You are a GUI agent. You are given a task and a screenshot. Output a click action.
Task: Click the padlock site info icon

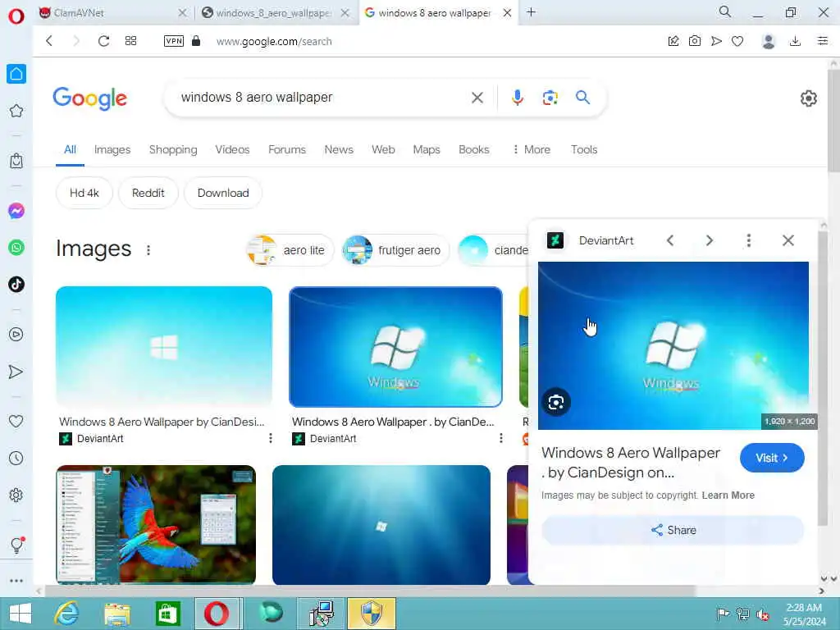196,41
